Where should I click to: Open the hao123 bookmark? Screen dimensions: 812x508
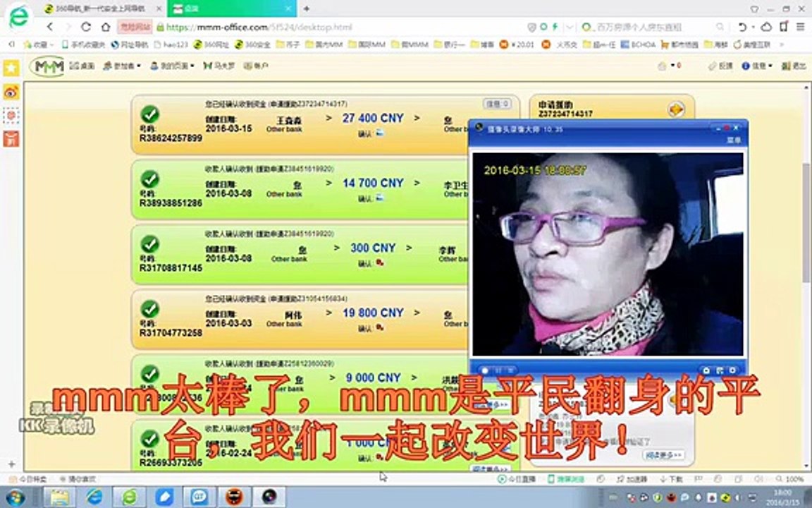click(x=171, y=44)
